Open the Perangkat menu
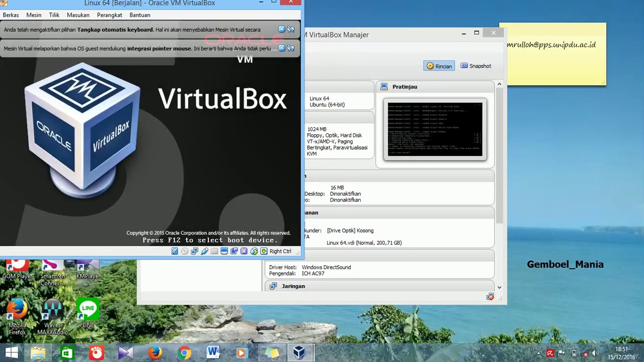Screen dimensions: 644x362 (x=110, y=15)
